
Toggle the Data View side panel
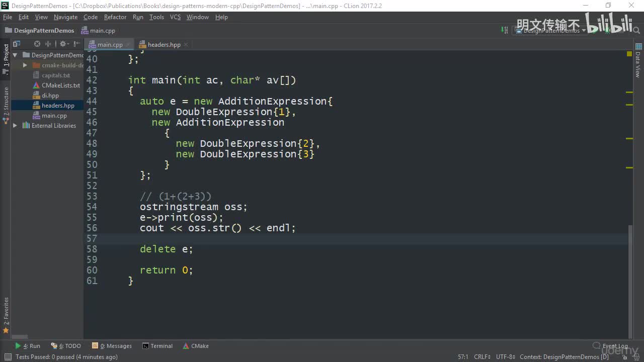638,61
